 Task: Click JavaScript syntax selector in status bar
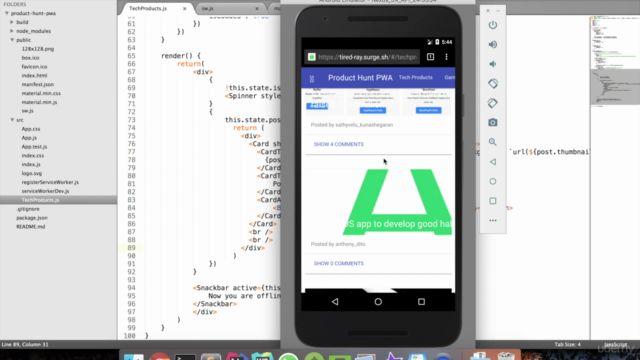pyautogui.click(x=616, y=344)
